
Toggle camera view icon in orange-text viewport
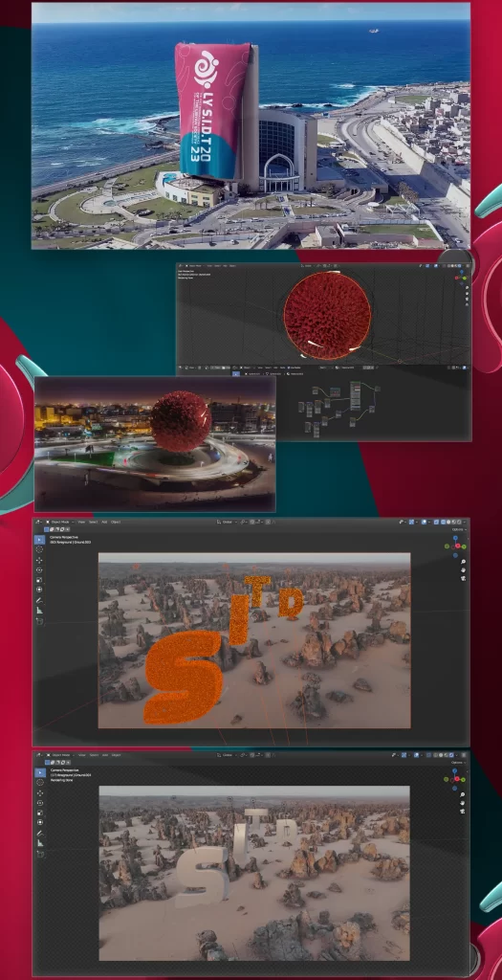point(464,578)
